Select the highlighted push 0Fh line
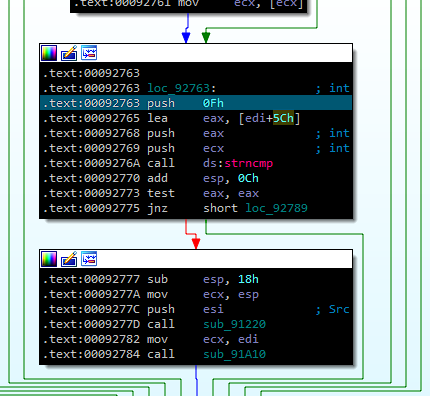430x396 pixels. (x=196, y=103)
